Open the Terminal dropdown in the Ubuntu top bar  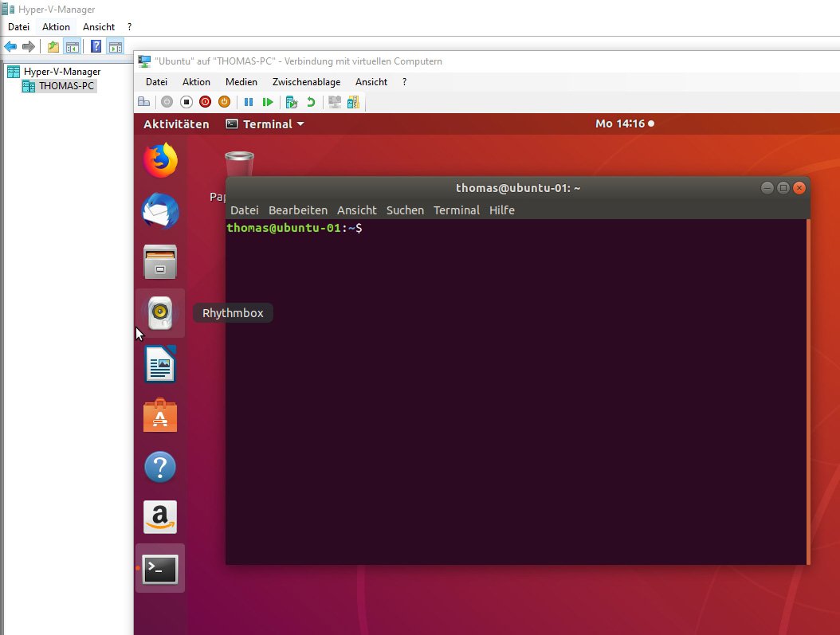[x=265, y=123]
